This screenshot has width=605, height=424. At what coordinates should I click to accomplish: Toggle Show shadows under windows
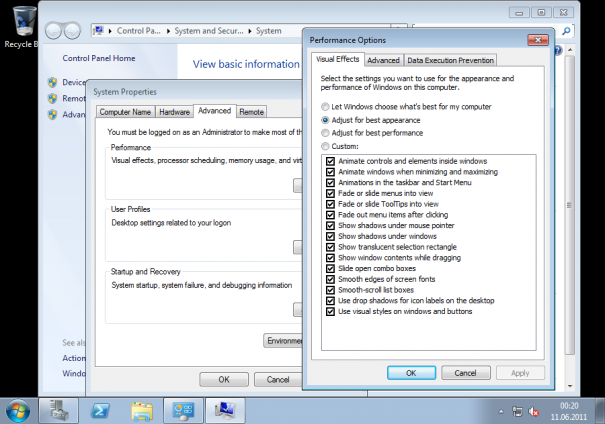[x=330, y=236]
